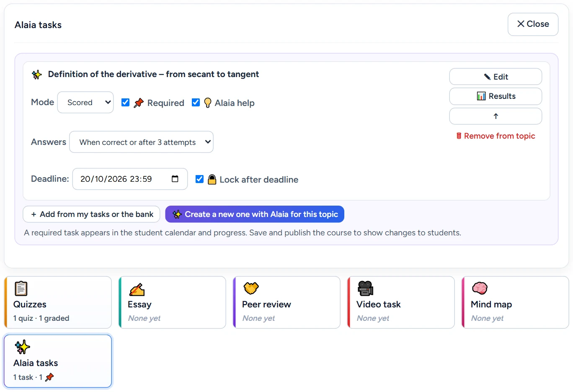This screenshot has height=392, width=573.
Task: Expand the Answers dropdown
Action: (141, 142)
